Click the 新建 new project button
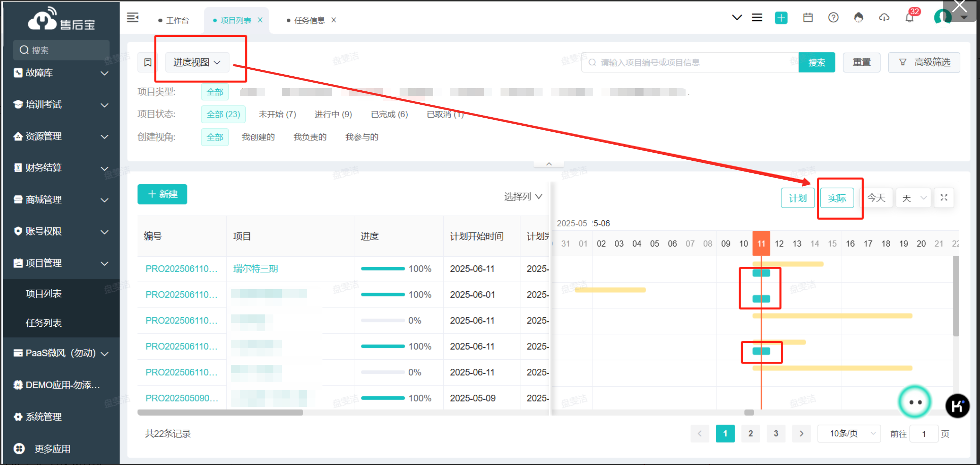Screen dimensions: 980x465 162,194
